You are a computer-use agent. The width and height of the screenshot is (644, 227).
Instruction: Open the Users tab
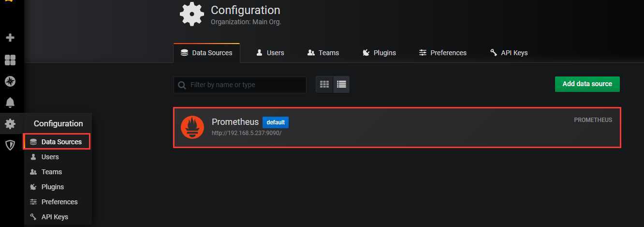[270, 53]
